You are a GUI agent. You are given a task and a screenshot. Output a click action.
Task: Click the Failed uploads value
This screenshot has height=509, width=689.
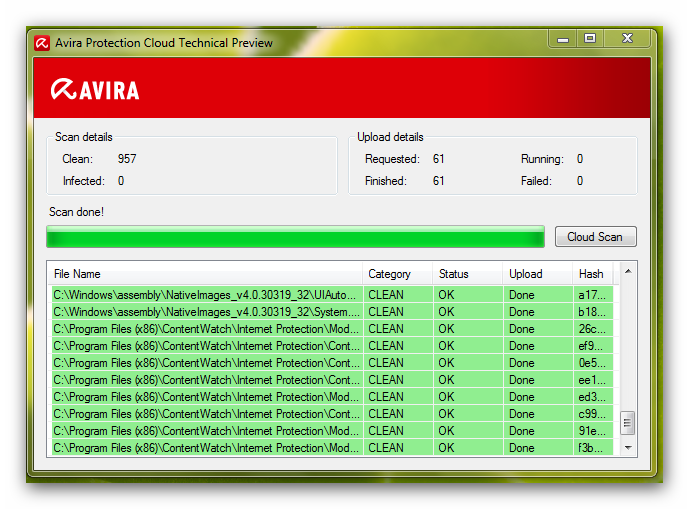tap(580, 181)
